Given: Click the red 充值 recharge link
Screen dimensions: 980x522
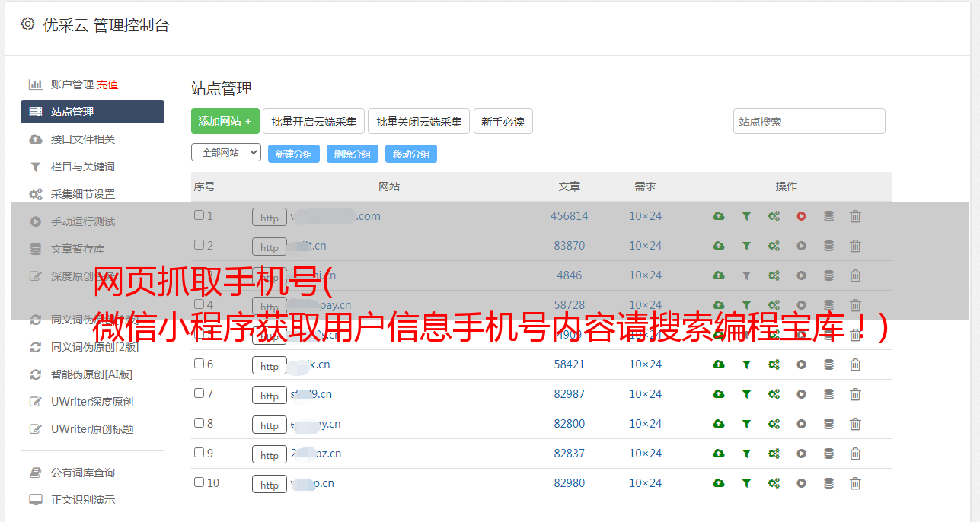Looking at the screenshot, I should coord(107,84).
